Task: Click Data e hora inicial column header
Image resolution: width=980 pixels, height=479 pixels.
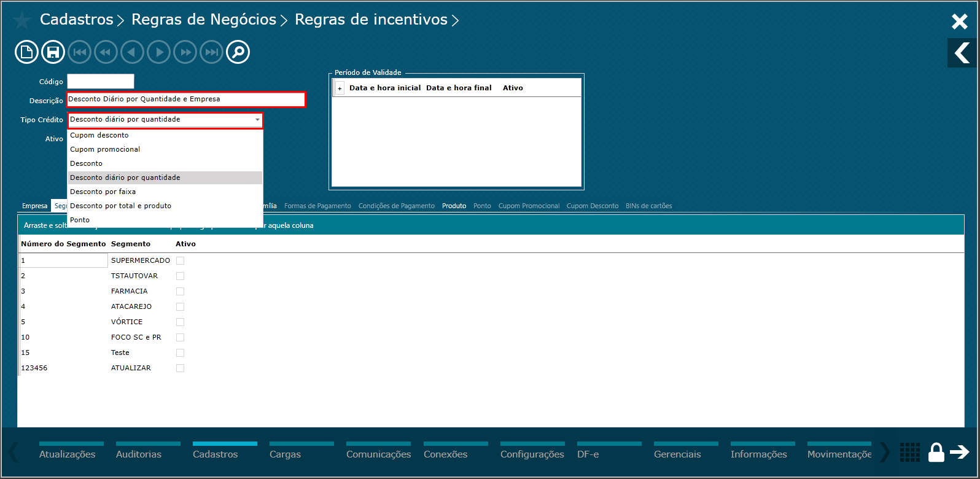Action: click(385, 88)
